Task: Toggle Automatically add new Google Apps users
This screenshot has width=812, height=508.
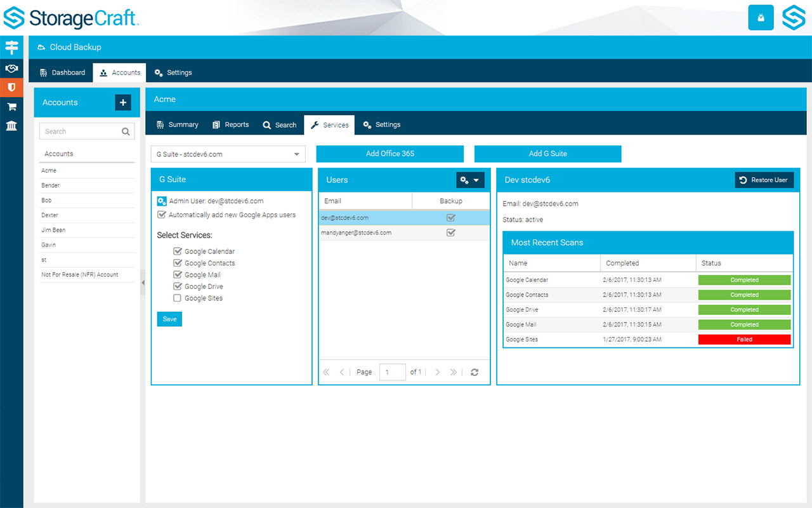Action: (162, 215)
